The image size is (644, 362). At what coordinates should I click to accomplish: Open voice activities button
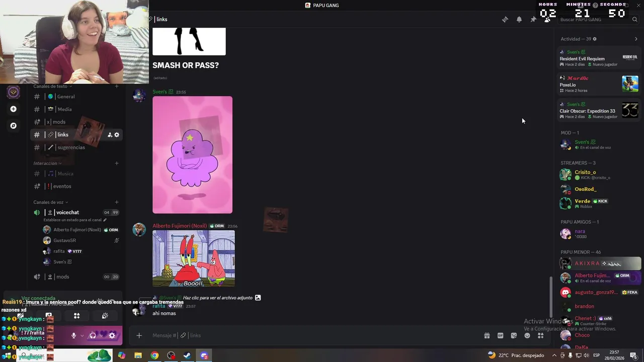[77, 316]
